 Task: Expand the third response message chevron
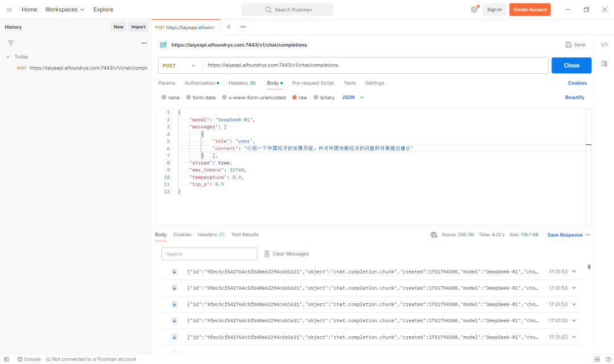574,304
